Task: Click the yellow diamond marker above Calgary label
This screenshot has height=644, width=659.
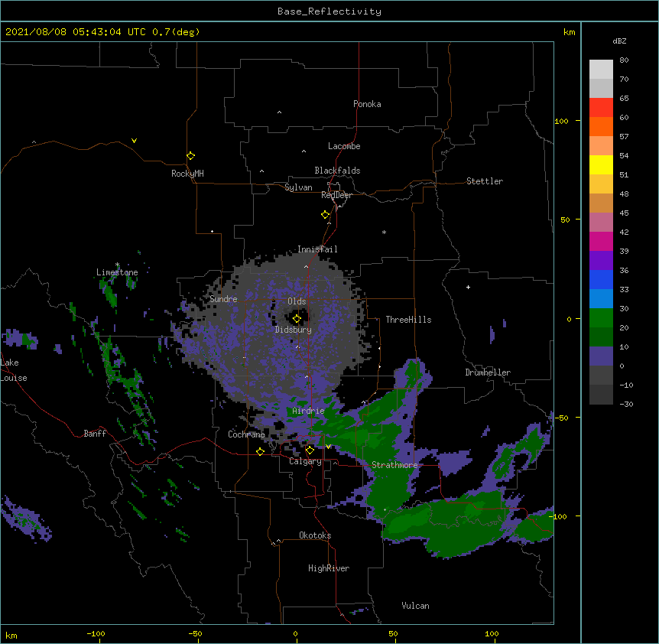Action: tap(310, 450)
